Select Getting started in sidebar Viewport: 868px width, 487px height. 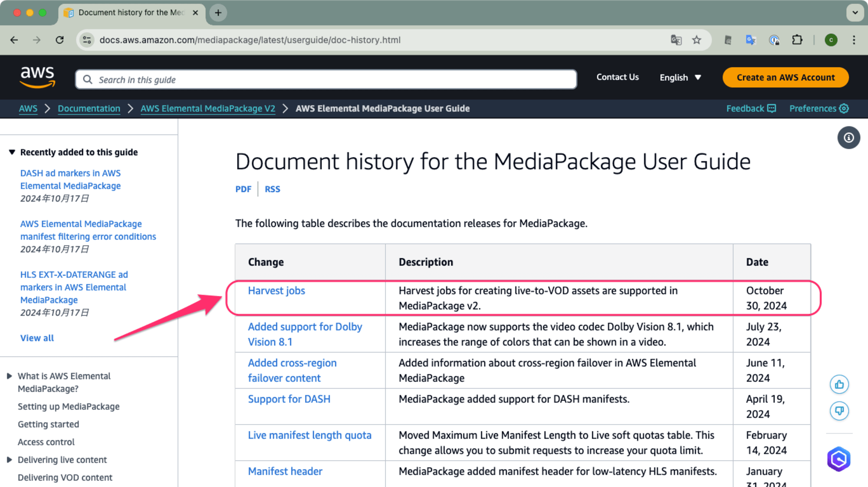pos(48,424)
